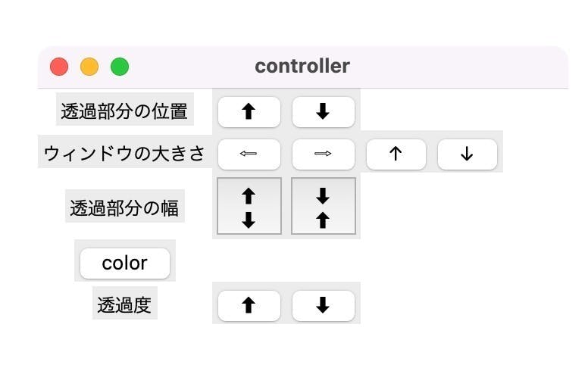Increase 透過度 with the up arrow
Image resolution: width=588 pixels, height=368 pixels.
click(249, 305)
